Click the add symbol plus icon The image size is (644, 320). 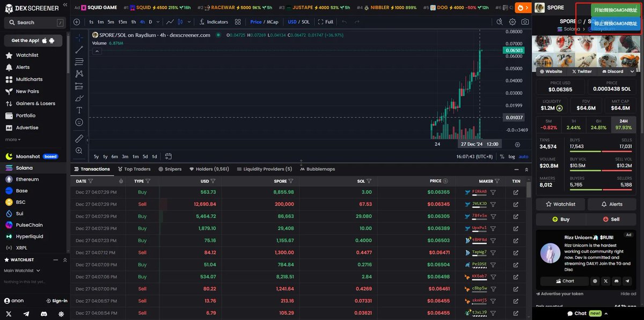tap(77, 22)
